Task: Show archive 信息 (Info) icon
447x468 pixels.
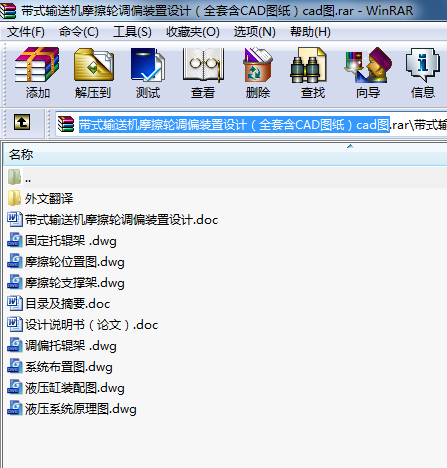Action: pyautogui.click(x=423, y=73)
